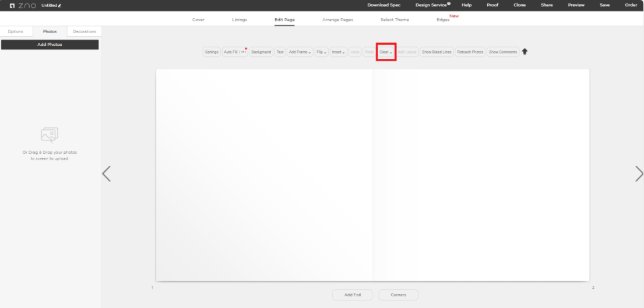Click the Add Photos button
644x308 pixels.
50,44
